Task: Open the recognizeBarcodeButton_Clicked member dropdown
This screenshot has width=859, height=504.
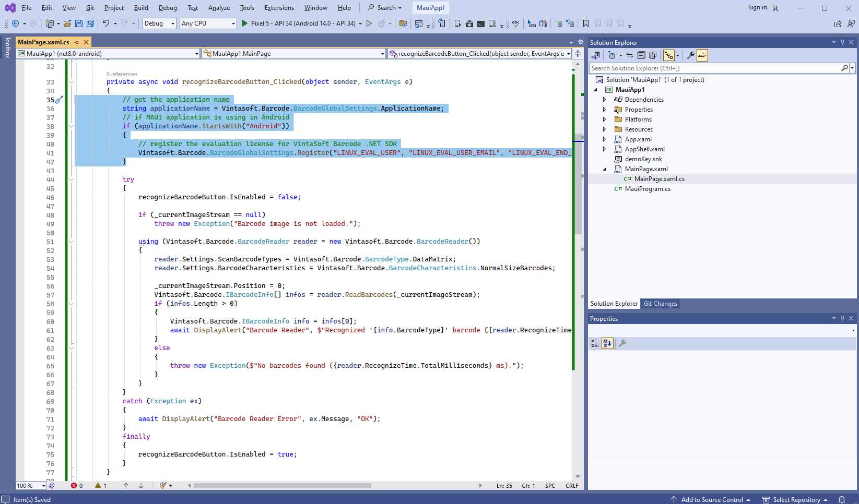Action: pyautogui.click(x=480, y=54)
